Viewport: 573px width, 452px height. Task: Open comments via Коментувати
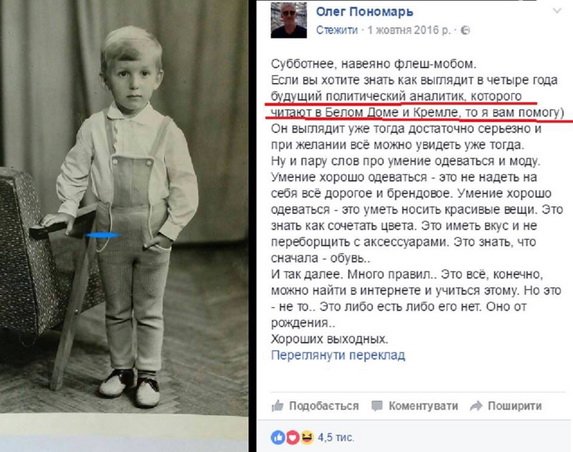point(423,406)
